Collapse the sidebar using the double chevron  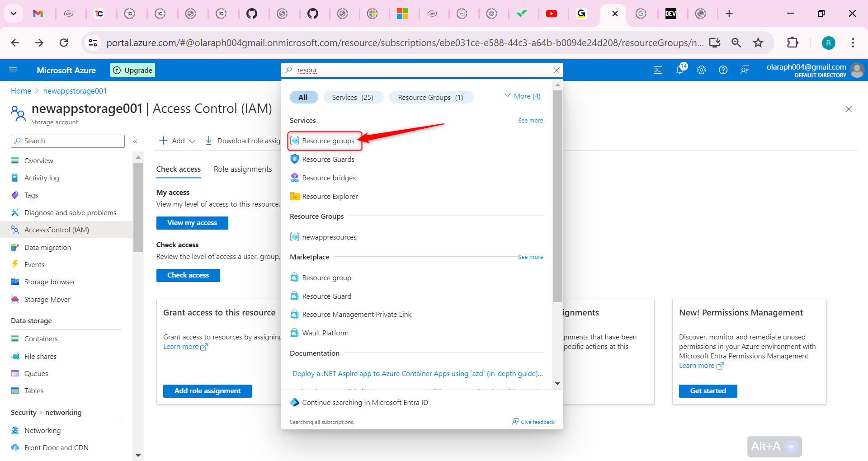pyautogui.click(x=135, y=141)
